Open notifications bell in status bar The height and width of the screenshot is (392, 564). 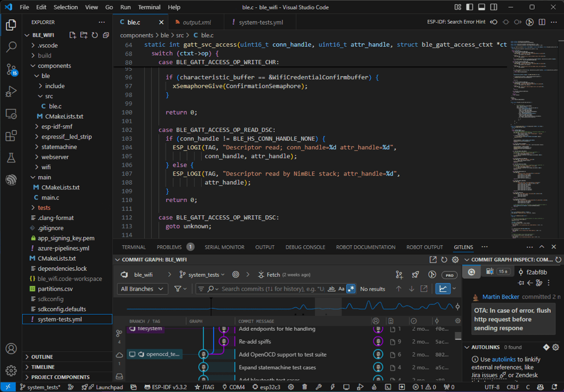point(554,387)
